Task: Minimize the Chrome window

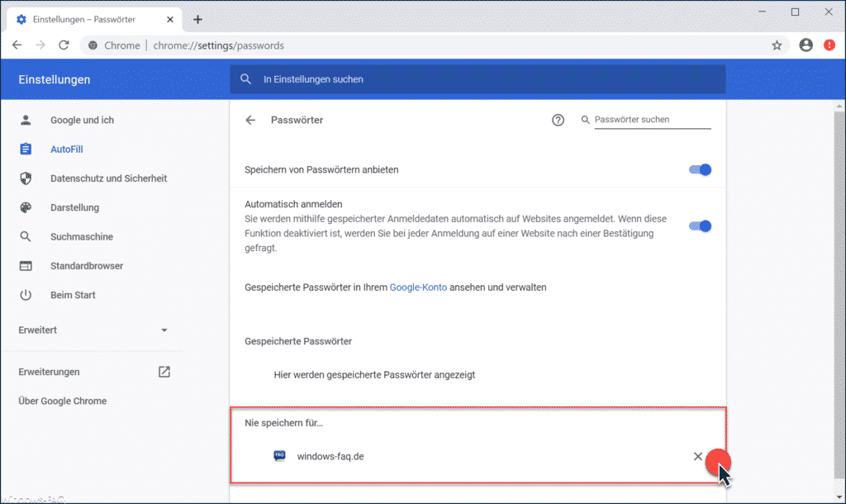Action: [762, 12]
